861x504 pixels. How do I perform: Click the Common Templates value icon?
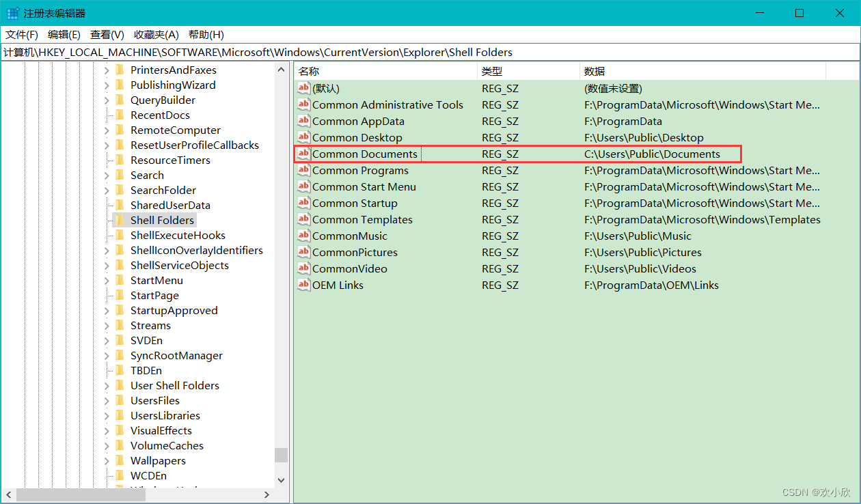pyautogui.click(x=304, y=219)
